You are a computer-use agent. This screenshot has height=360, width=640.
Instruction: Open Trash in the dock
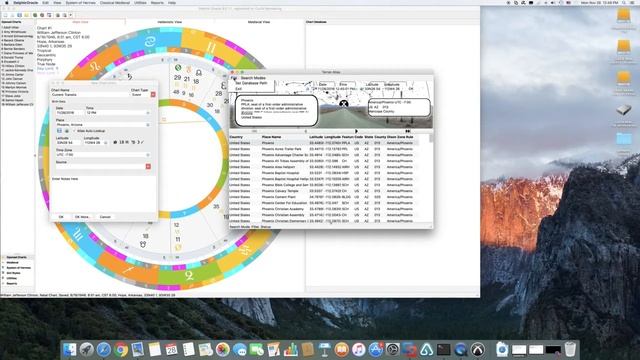click(x=570, y=350)
